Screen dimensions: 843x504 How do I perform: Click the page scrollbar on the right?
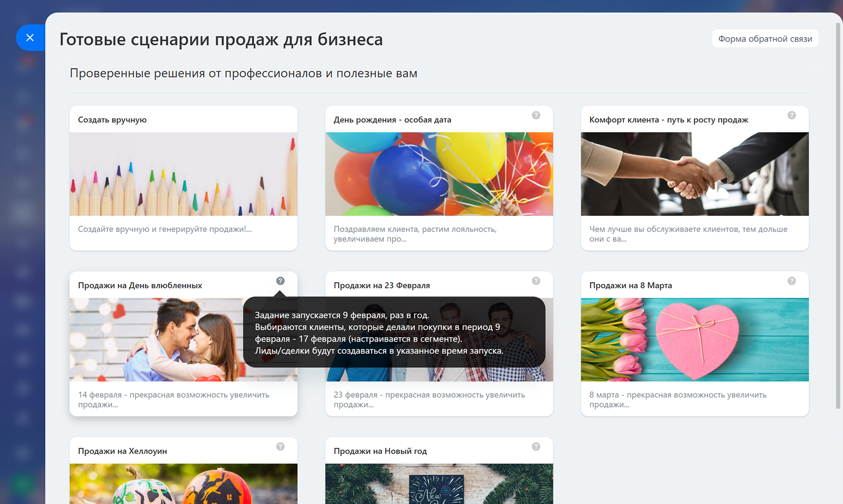tap(838, 216)
